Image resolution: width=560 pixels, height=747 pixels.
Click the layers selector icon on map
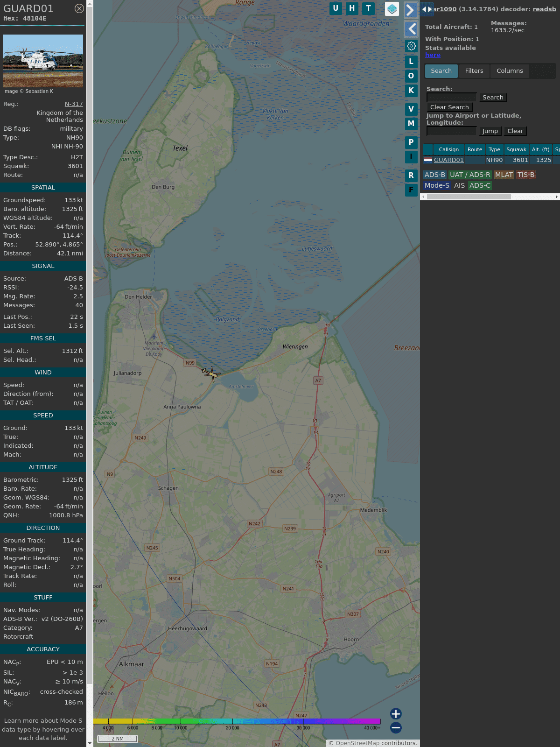tap(392, 9)
